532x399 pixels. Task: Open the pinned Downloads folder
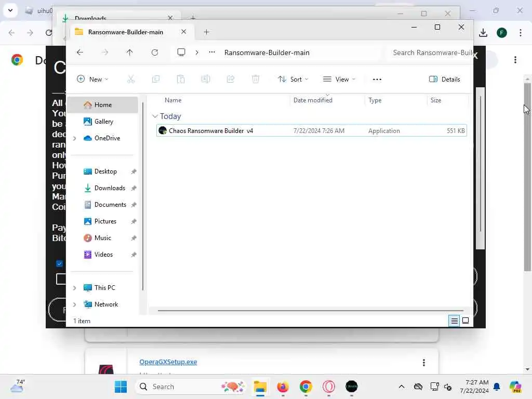[x=110, y=188]
